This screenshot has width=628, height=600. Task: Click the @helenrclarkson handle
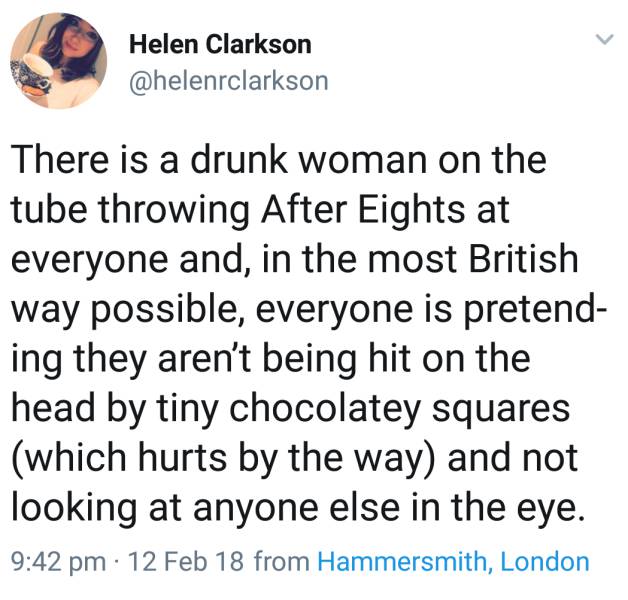(x=229, y=80)
